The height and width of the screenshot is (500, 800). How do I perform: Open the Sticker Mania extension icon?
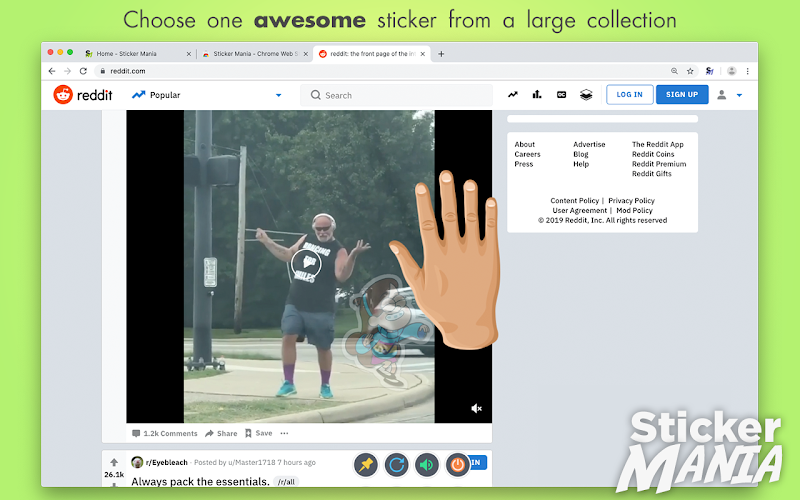tap(709, 71)
